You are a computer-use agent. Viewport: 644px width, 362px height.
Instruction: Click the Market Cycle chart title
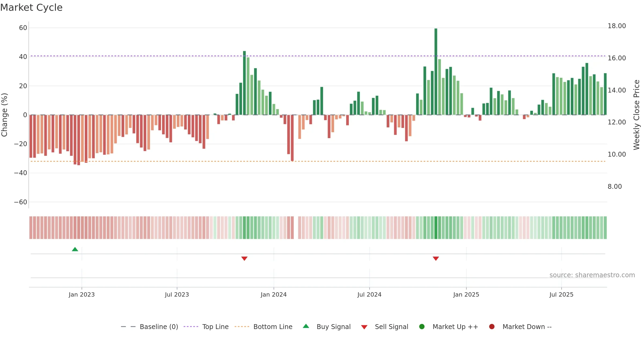pyautogui.click(x=31, y=8)
